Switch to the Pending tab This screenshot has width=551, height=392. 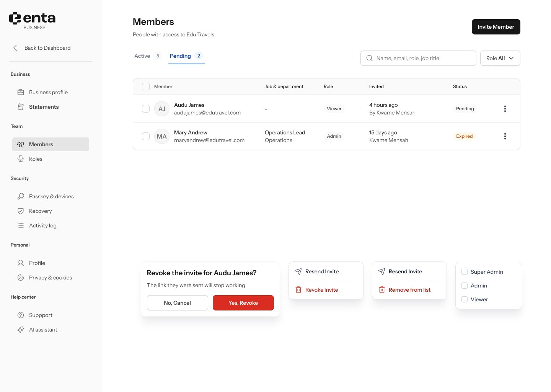click(x=186, y=56)
